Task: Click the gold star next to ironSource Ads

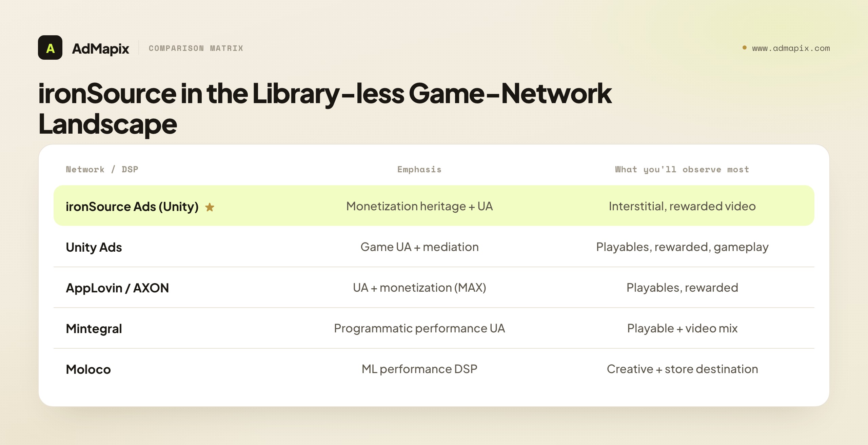Action: pyautogui.click(x=210, y=207)
